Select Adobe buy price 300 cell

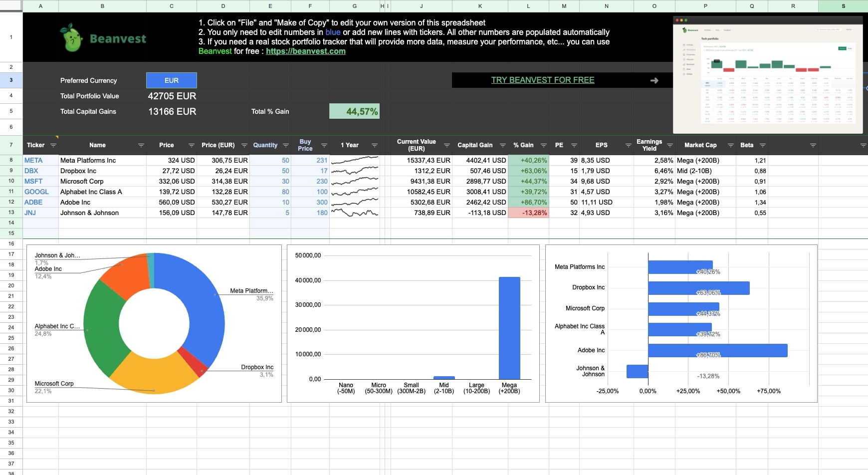(x=310, y=202)
